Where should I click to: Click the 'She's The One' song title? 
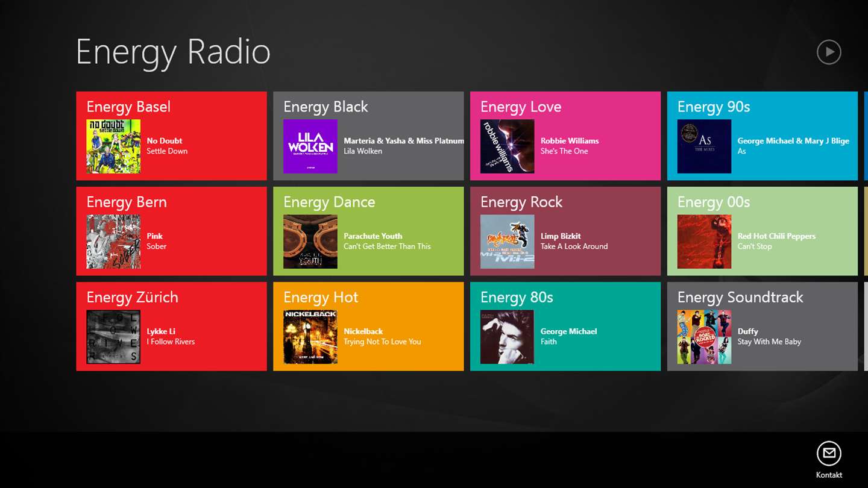pos(564,151)
